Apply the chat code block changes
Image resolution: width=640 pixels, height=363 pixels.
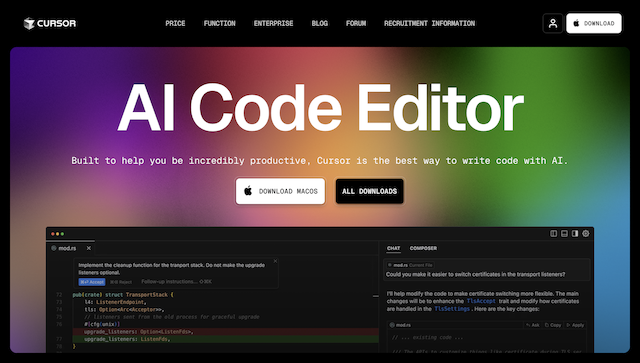[576, 325]
